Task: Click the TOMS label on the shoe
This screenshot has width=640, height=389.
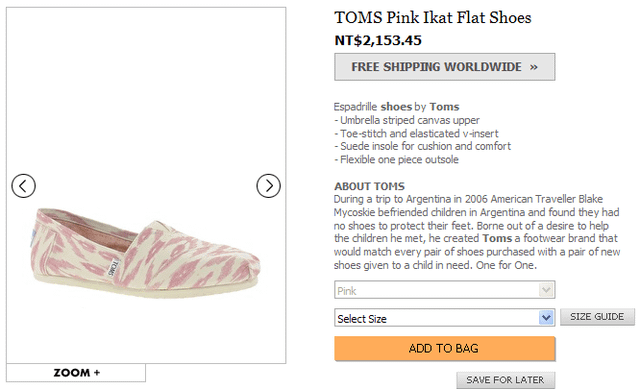Action: click(113, 267)
